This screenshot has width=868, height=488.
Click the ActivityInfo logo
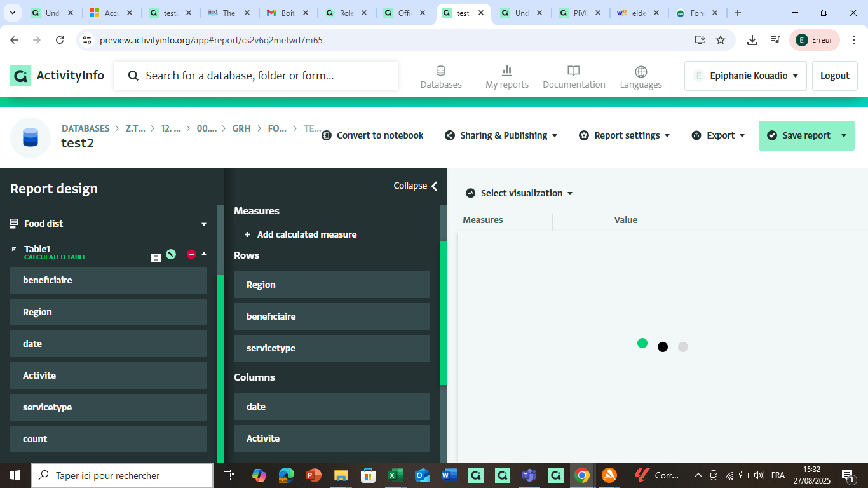57,76
